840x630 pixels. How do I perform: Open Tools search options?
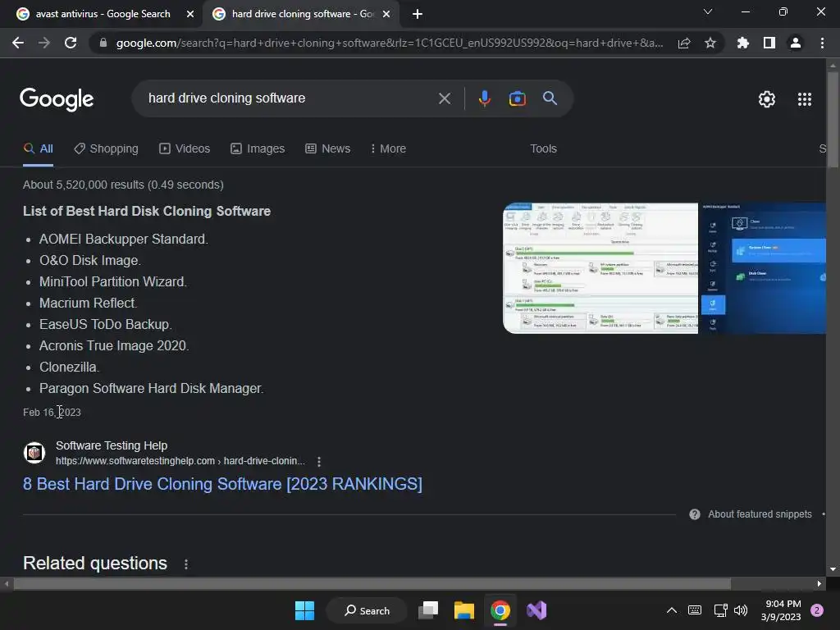click(x=543, y=149)
